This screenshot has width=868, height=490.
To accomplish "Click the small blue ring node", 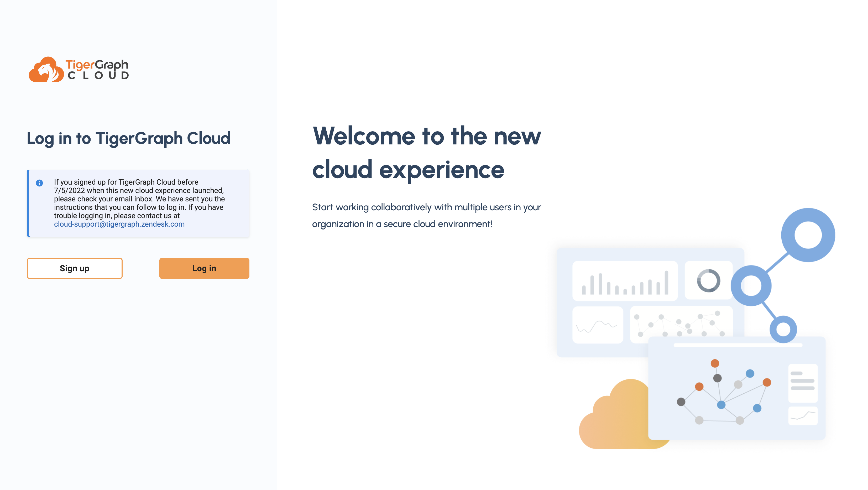I will point(783,329).
